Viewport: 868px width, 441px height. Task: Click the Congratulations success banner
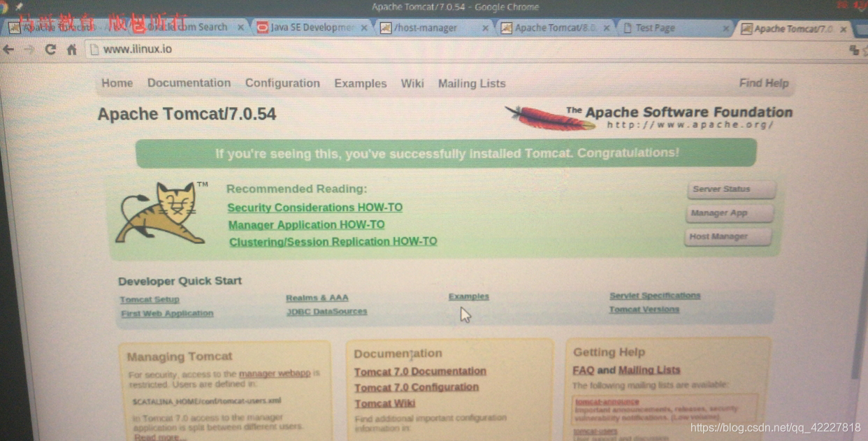pyautogui.click(x=447, y=153)
